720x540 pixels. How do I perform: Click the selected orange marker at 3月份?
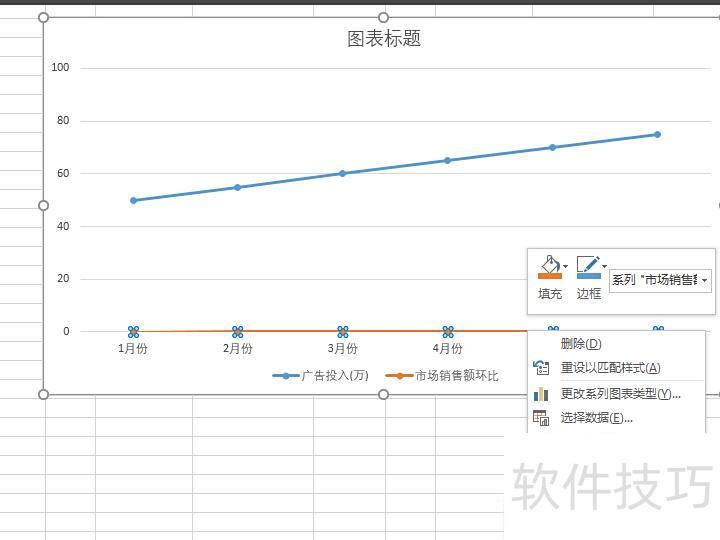(x=343, y=332)
